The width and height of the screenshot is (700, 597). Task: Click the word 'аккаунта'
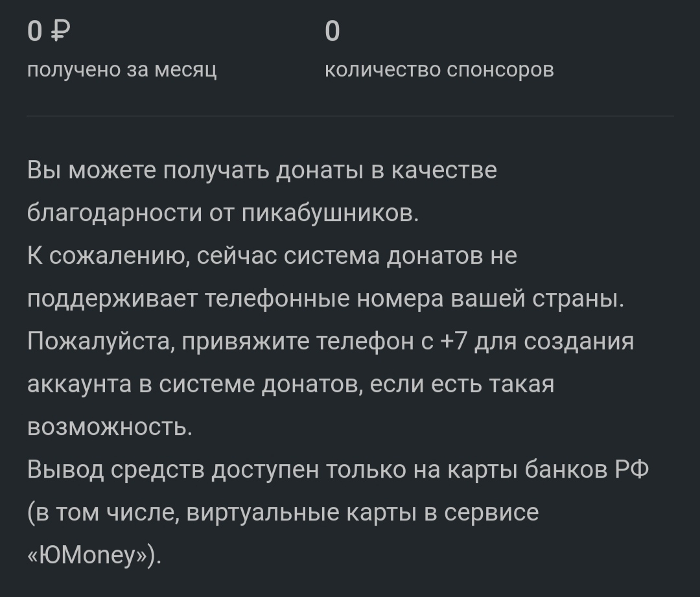[x=80, y=384]
